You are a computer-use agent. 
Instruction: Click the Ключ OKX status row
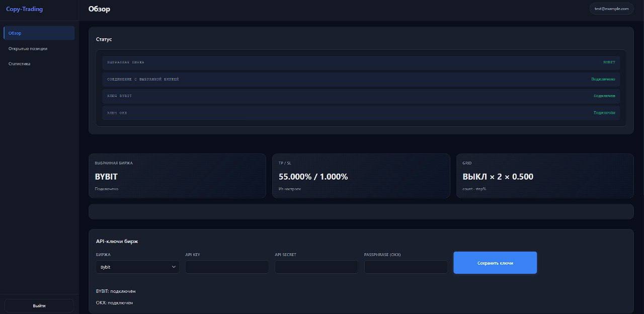361,113
